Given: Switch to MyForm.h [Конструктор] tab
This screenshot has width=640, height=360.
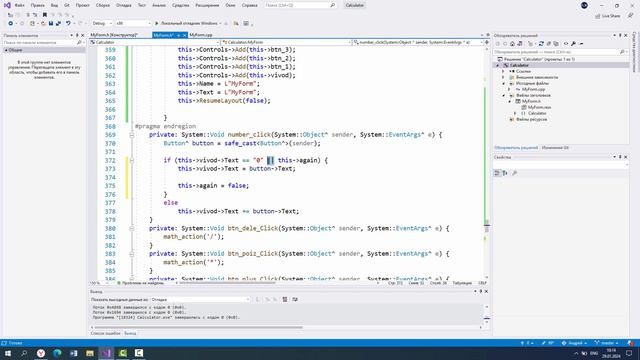Looking at the screenshot, I should pyautogui.click(x=114, y=35).
